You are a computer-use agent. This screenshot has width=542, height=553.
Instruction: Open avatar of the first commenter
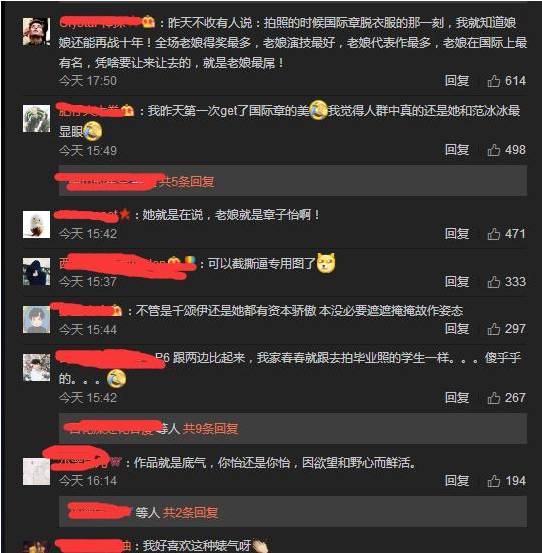[36, 32]
